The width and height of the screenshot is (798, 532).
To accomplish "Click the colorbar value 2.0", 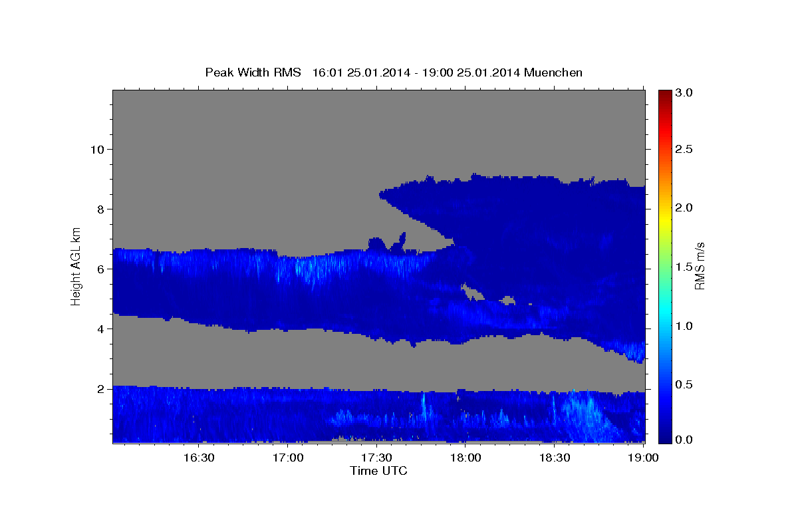I will click(x=686, y=208).
